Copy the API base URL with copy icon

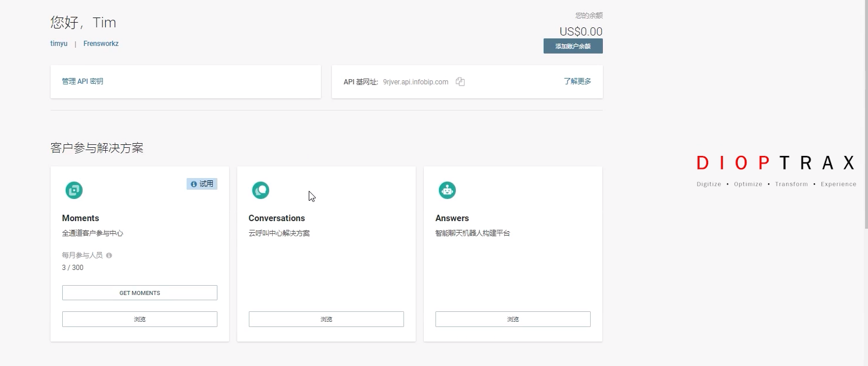click(460, 82)
